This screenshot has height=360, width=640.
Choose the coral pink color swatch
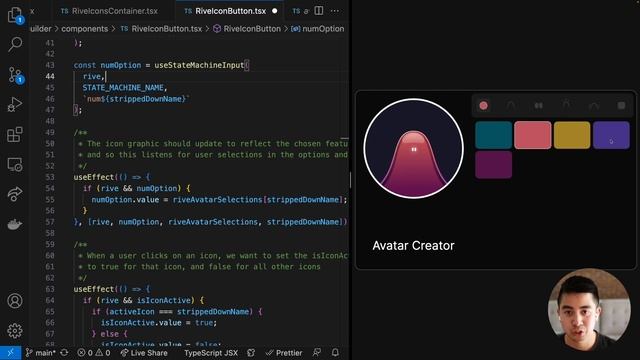(x=533, y=135)
